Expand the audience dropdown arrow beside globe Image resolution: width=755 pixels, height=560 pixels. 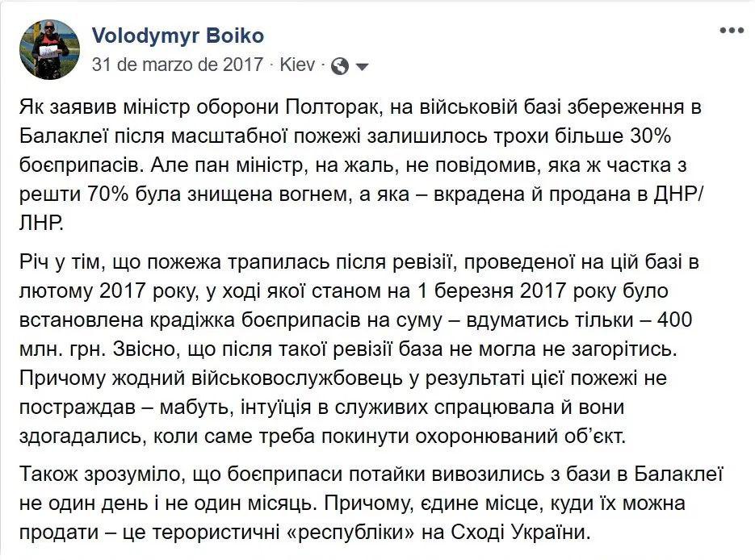click(x=362, y=67)
